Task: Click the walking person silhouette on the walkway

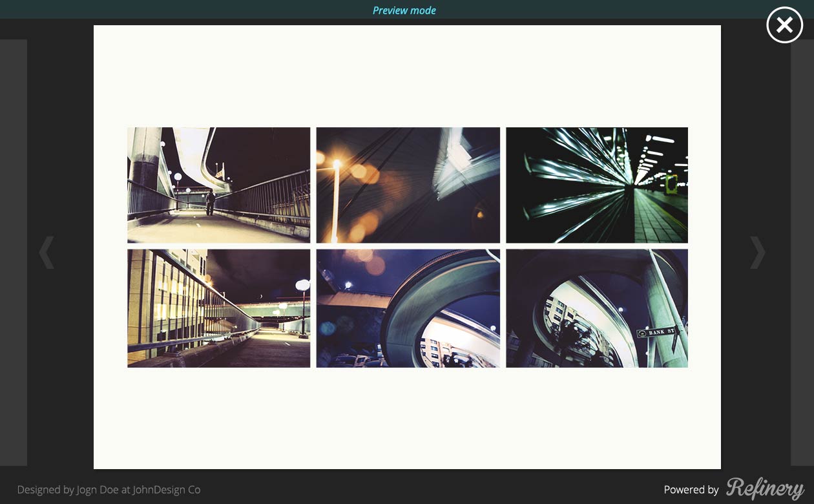Action: 210,202
